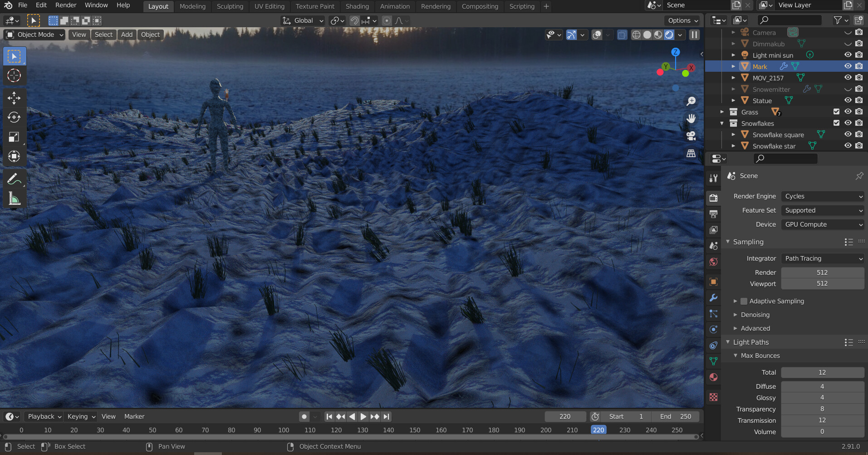The height and width of the screenshot is (455, 868).
Task: Switch to the Shading workspace tab
Action: coord(357,6)
